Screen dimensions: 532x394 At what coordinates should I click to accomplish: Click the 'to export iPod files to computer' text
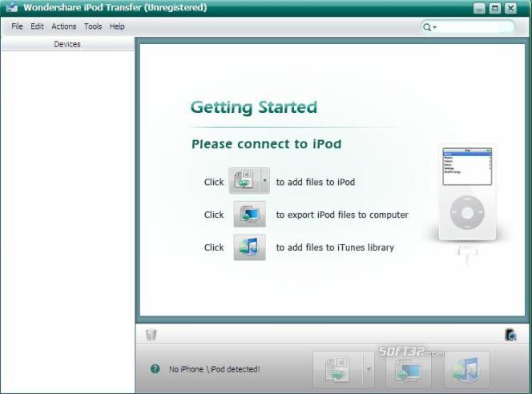point(342,215)
